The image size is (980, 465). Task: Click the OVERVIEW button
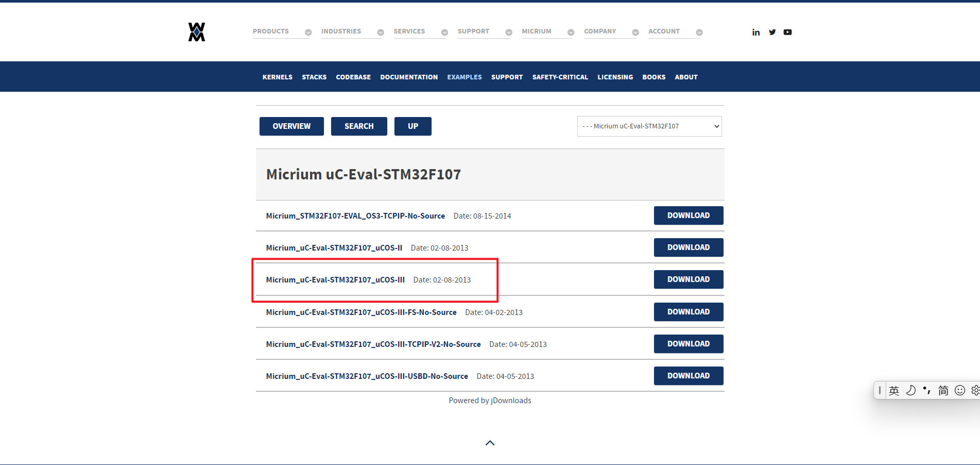click(x=291, y=126)
